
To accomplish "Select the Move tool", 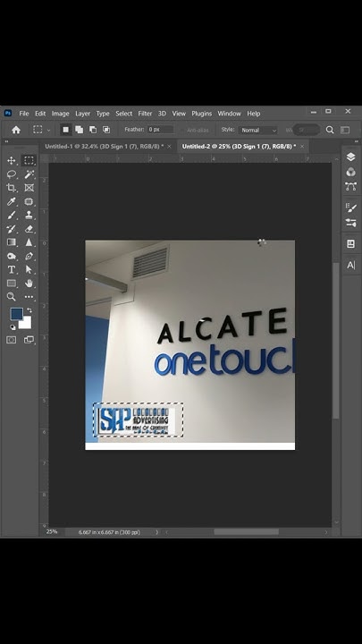I will click(x=12, y=161).
